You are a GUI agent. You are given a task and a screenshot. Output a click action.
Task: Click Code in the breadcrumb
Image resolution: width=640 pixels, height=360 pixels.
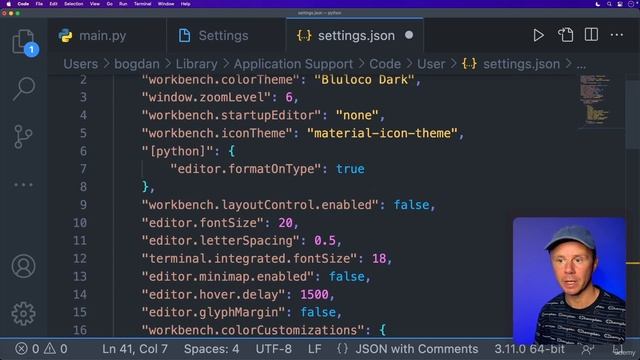(385, 64)
